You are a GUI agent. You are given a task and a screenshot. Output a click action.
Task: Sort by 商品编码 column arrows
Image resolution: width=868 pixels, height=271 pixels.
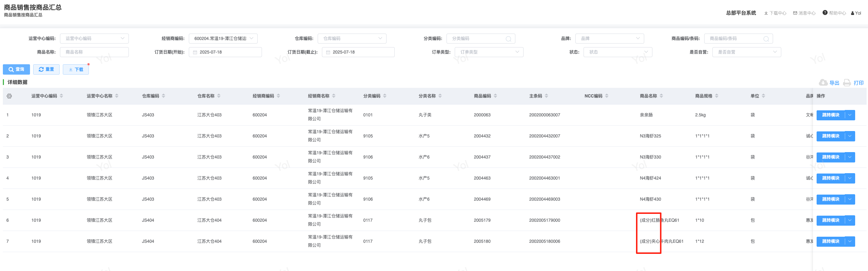click(495, 96)
